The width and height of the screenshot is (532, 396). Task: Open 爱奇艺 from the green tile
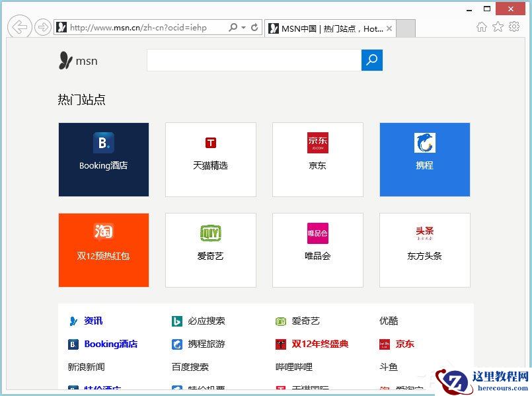(210, 250)
